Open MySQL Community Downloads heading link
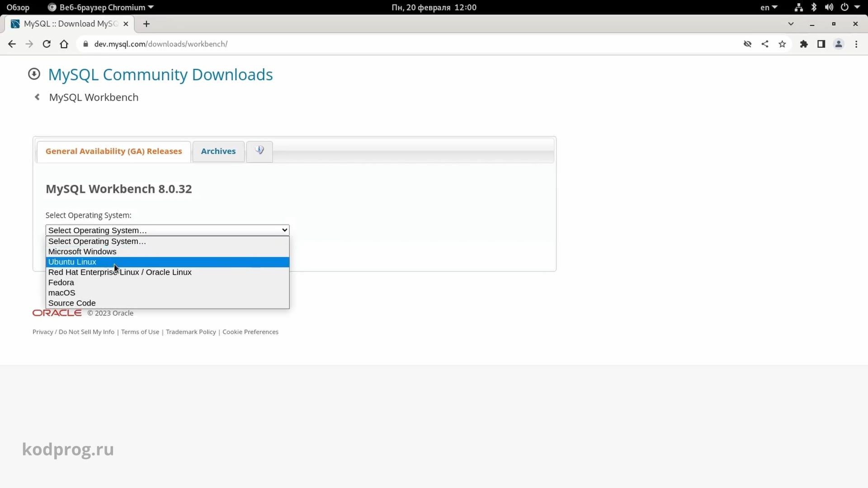The image size is (868, 488). click(x=160, y=75)
